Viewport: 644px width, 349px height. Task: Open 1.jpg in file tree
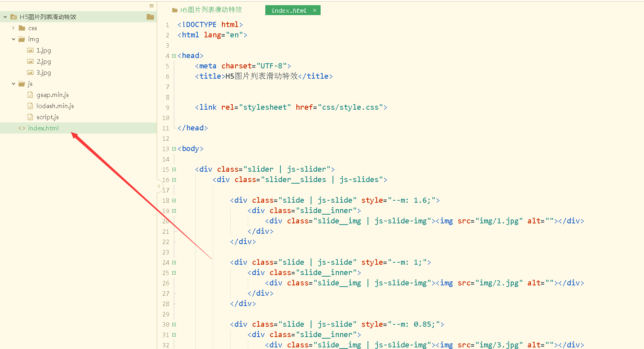click(44, 50)
